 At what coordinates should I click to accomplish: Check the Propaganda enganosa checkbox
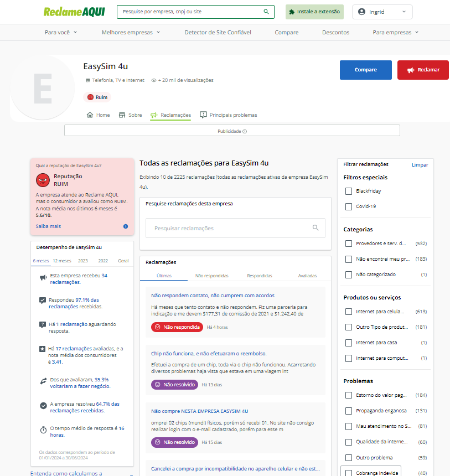[349, 411]
